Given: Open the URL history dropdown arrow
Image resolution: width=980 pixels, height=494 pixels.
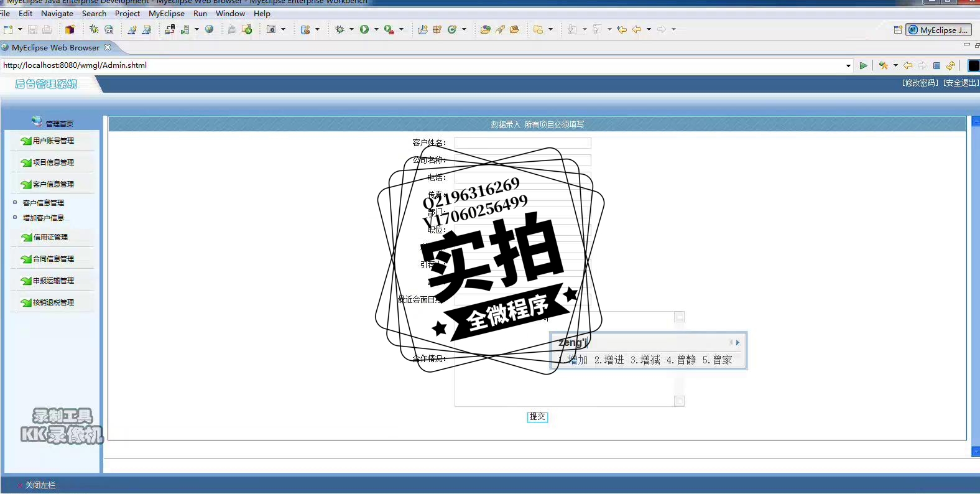Looking at the screenshot, I should point(848,65).
